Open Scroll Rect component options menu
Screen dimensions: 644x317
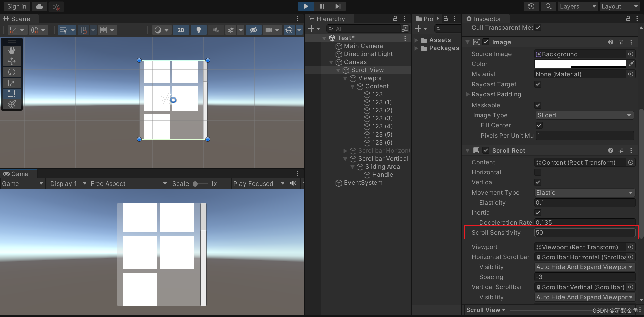[631, 150]
